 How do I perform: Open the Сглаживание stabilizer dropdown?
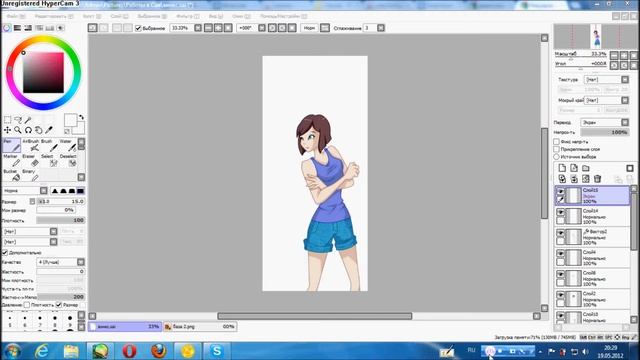381,28
